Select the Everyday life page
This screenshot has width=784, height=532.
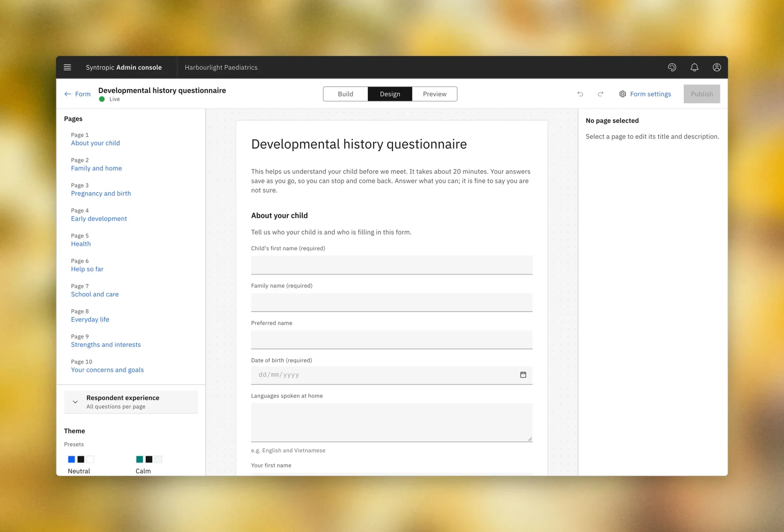point(90,319)
